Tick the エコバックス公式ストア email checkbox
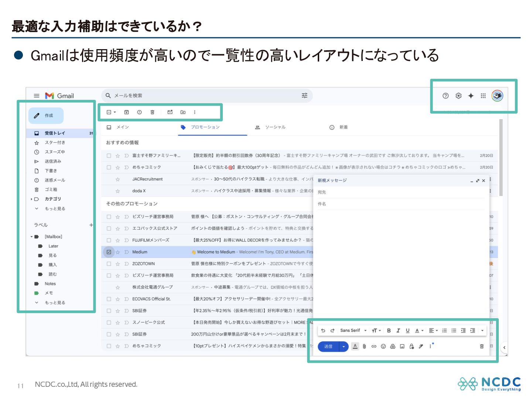 pos(109,228)
